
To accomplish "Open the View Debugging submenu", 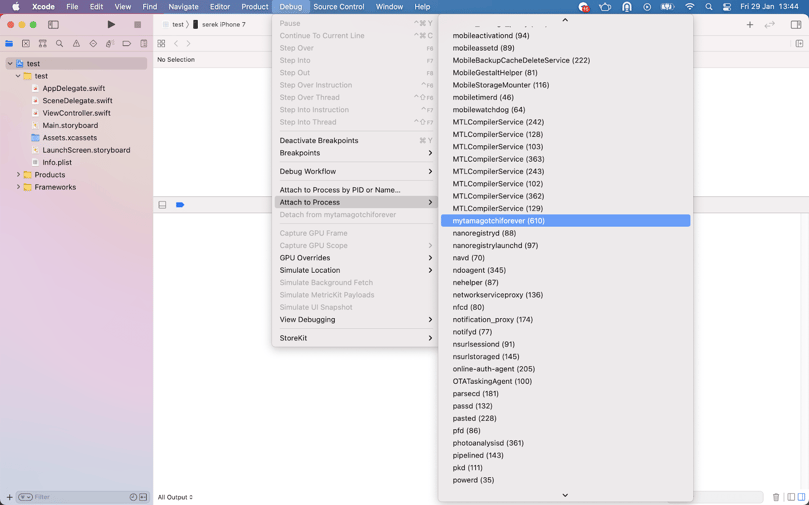I will pos(355,320).
